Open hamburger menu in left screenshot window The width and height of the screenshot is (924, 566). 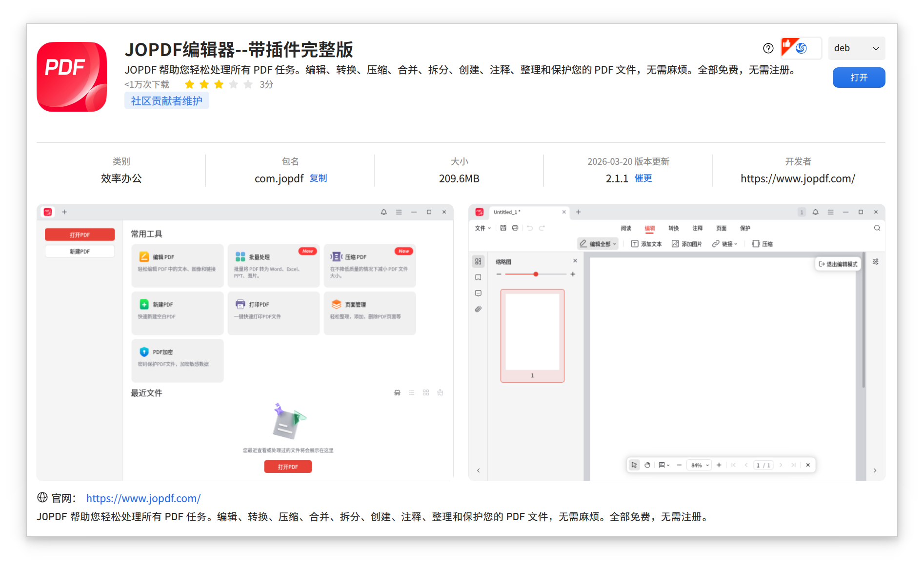pyautogui.click(x=399, y=212)
